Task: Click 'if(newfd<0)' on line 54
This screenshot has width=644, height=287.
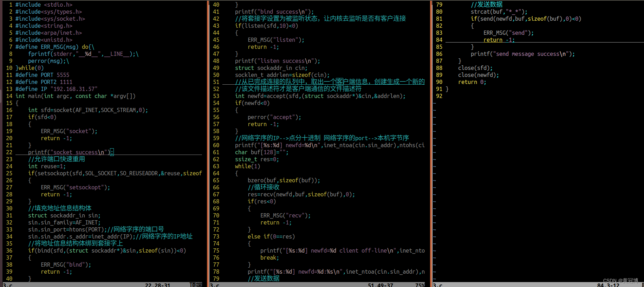Action: [252, 103]
